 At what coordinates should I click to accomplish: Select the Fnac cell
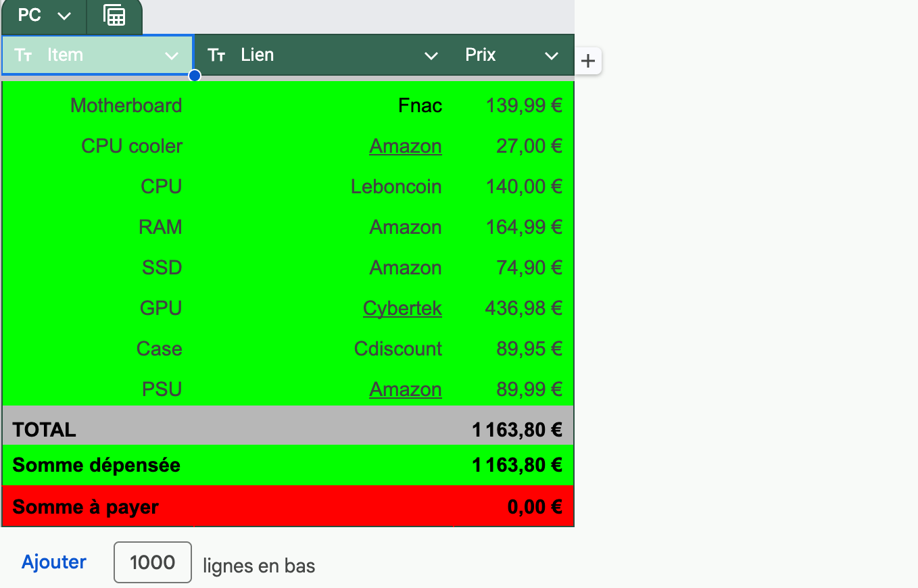(x=420, y=105)
